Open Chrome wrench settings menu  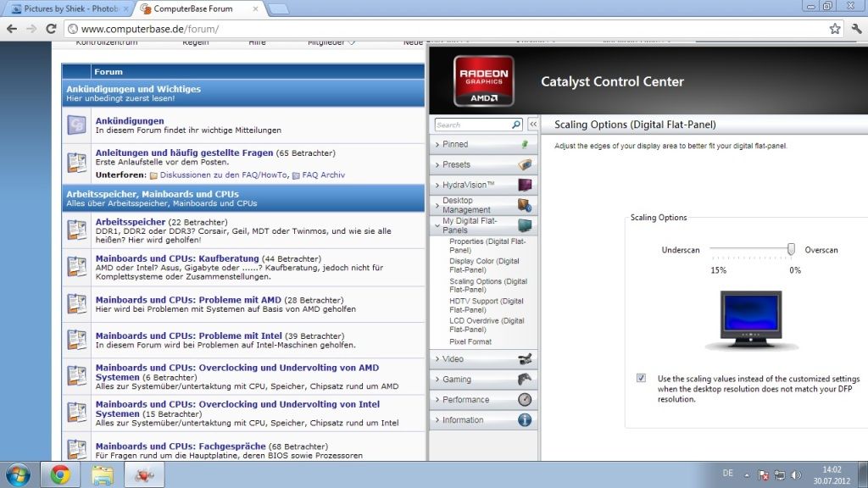(x=856, y=29)
